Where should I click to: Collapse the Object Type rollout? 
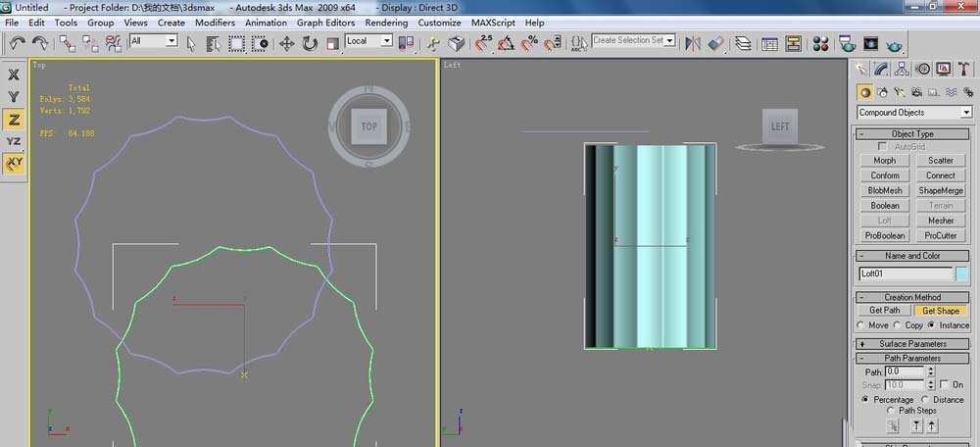912,133
